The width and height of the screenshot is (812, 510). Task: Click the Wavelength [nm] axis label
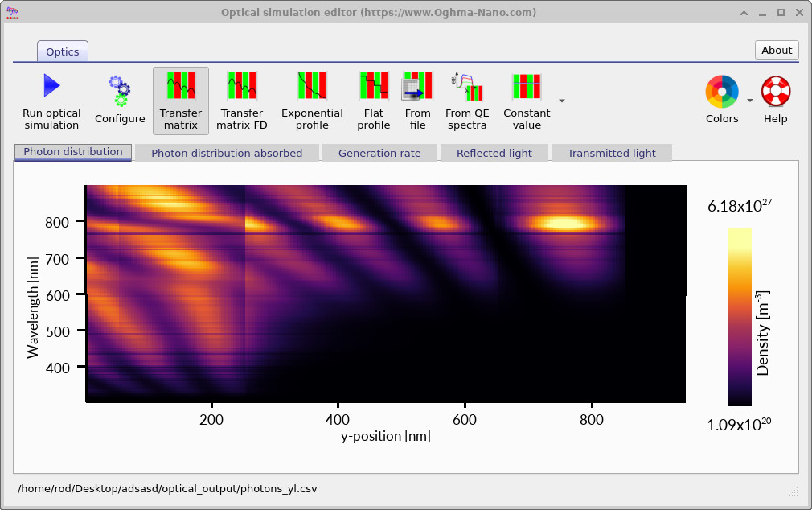tap(33, 307)
